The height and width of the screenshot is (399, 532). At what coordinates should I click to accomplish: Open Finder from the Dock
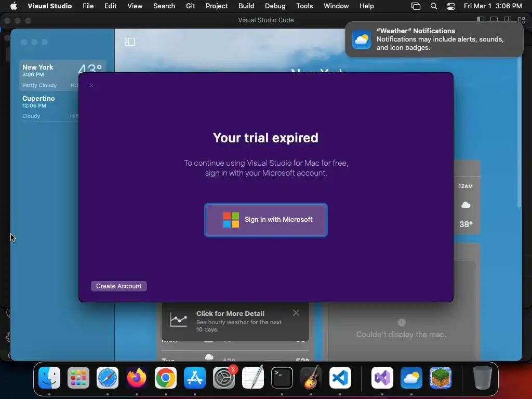pyautogui.click(x=49, y=378)
